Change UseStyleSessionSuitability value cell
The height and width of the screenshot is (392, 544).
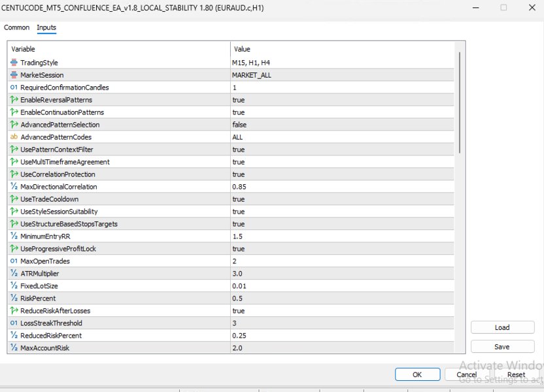[x=342, y=212]
